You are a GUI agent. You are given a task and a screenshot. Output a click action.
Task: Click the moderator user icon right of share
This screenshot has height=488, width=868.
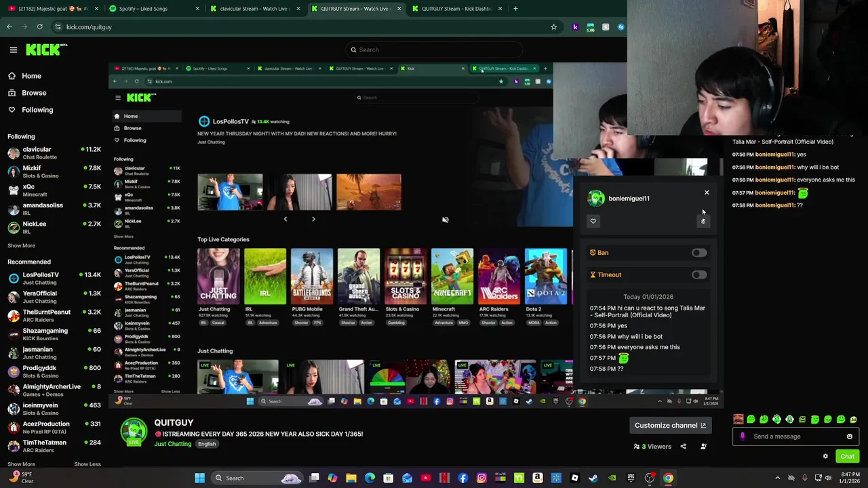(703, 447)
